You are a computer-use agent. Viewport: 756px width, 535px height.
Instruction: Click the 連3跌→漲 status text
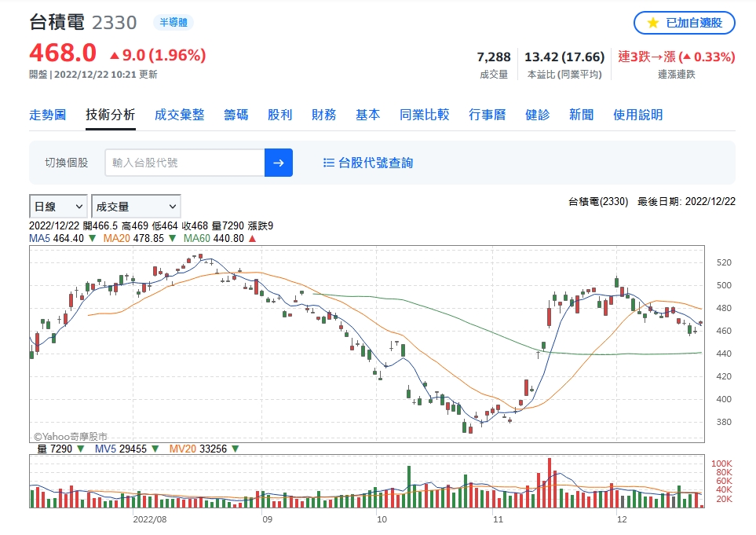tap(647, 57)
